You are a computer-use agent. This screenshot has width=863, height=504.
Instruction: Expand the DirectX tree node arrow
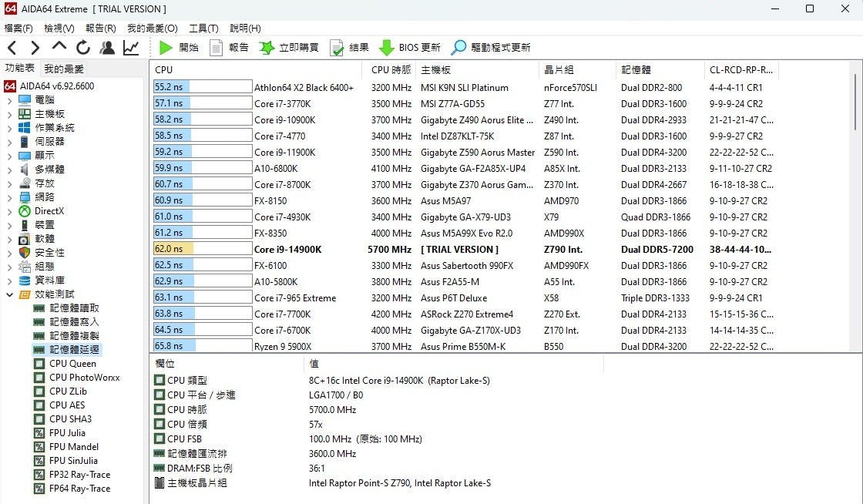coord(9,211)
